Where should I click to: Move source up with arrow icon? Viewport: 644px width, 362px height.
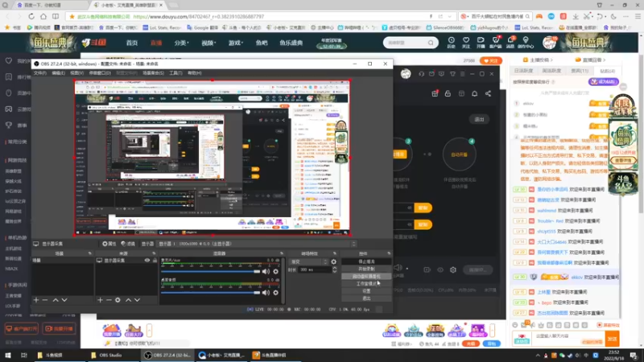click(x=128, y=300)
